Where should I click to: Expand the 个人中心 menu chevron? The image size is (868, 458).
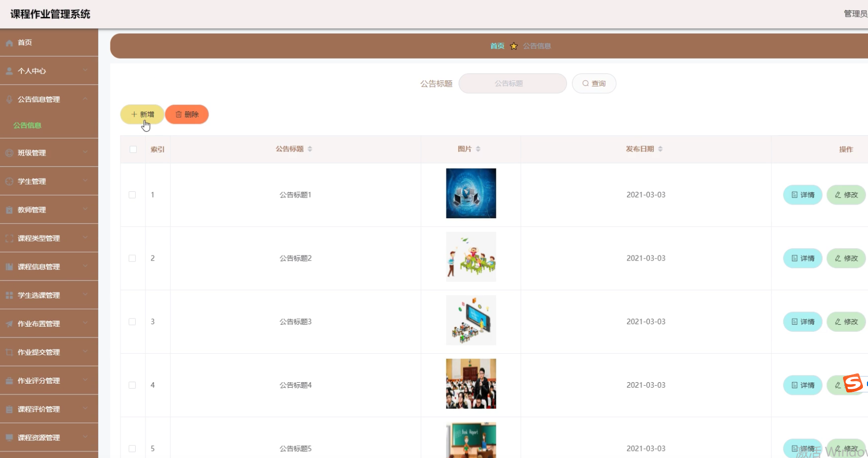85,70
